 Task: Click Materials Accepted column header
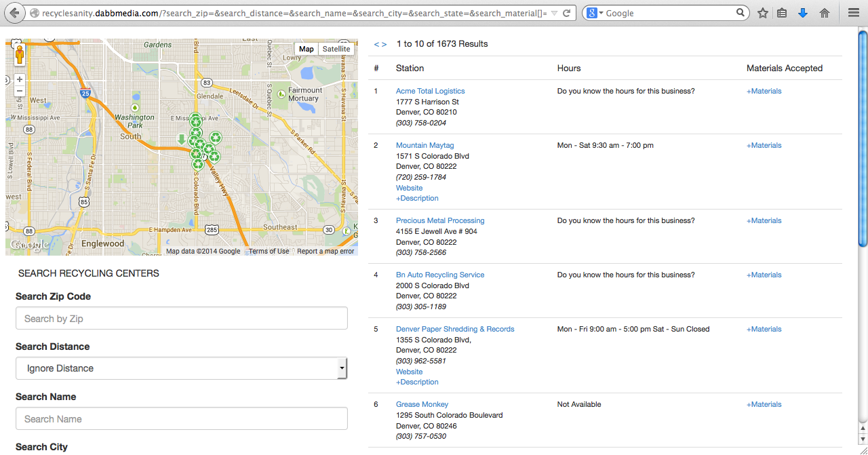point(785,68)
